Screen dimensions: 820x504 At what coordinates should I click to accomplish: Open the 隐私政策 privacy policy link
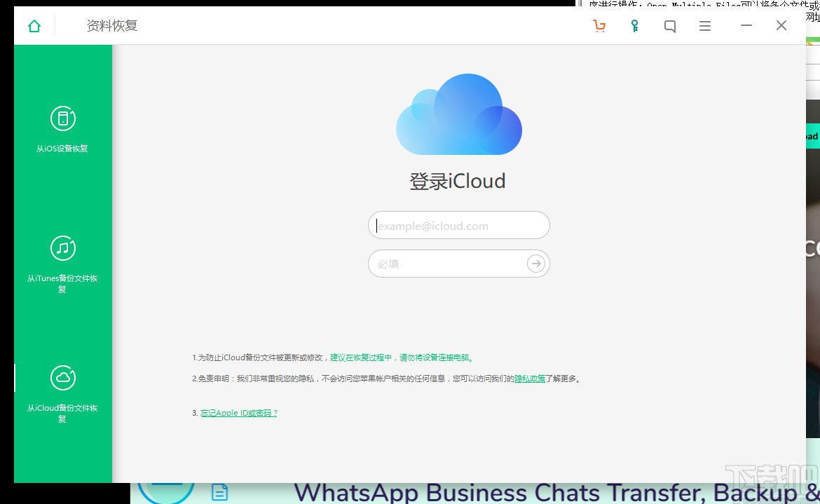coord(530,379)
